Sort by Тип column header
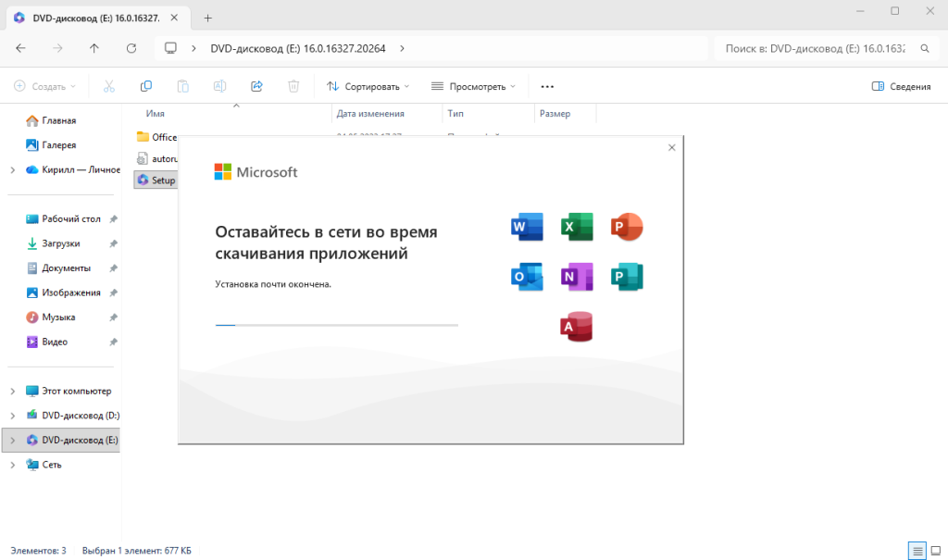 (x=455, y=114)
